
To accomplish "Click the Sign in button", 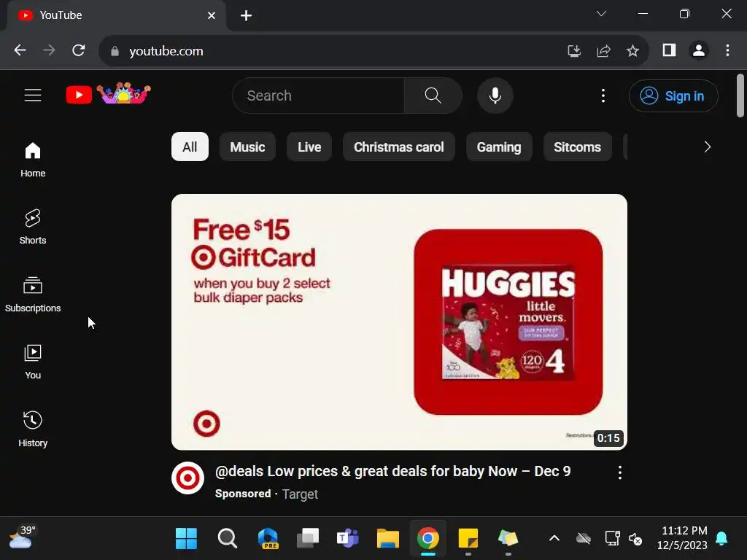I will tap(673, 96).
